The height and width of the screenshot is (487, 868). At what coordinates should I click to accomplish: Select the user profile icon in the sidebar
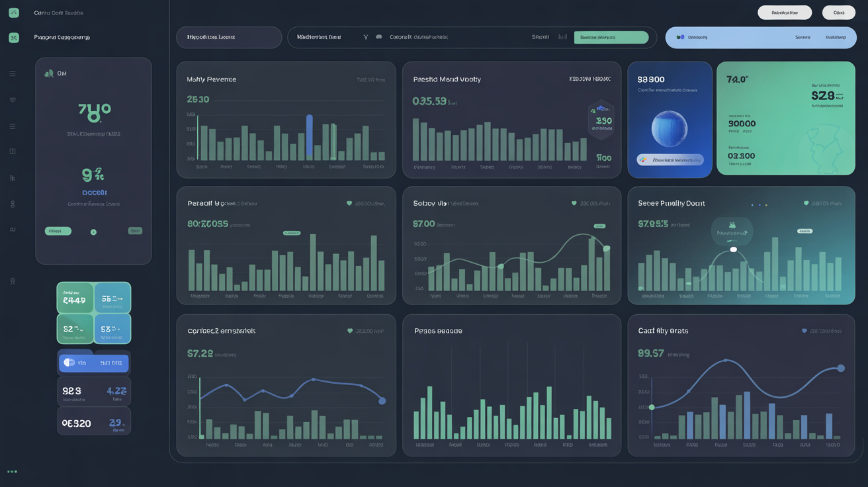point(12,280)
